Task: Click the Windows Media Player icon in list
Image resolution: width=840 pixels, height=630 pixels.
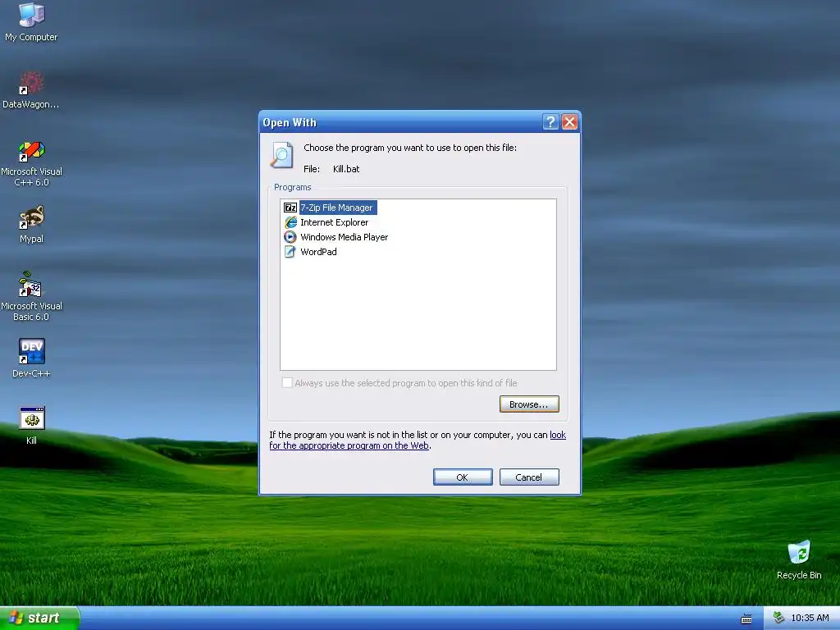Action: [x=290, y=237]
